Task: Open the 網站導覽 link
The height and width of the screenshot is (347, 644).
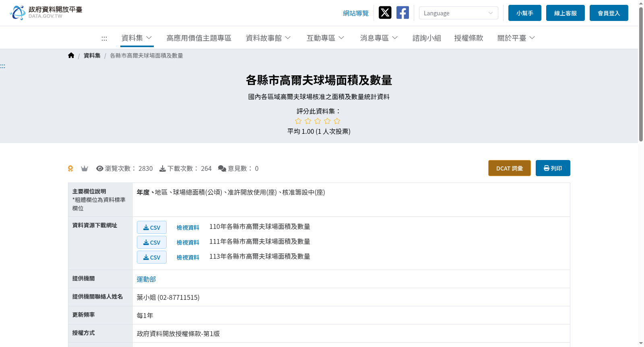Action: (356, 13)
